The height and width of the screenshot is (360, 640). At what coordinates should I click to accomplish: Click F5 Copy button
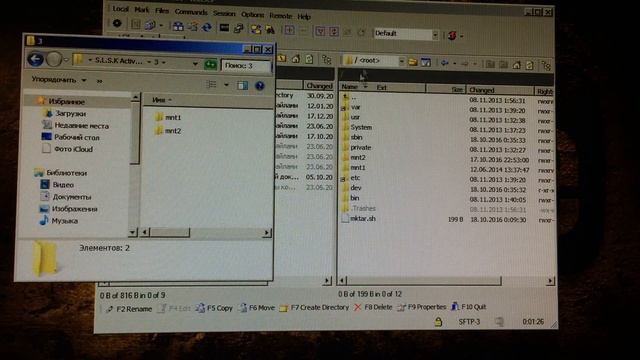click(x=214, y=308)
